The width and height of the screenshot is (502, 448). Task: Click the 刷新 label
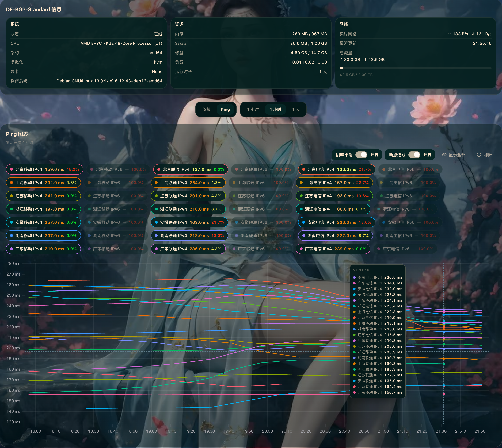(x=488, y=155)
